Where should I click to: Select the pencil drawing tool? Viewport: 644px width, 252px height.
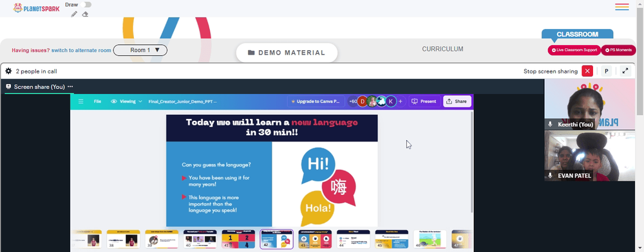pyautogui.click(x=74, y=14)
